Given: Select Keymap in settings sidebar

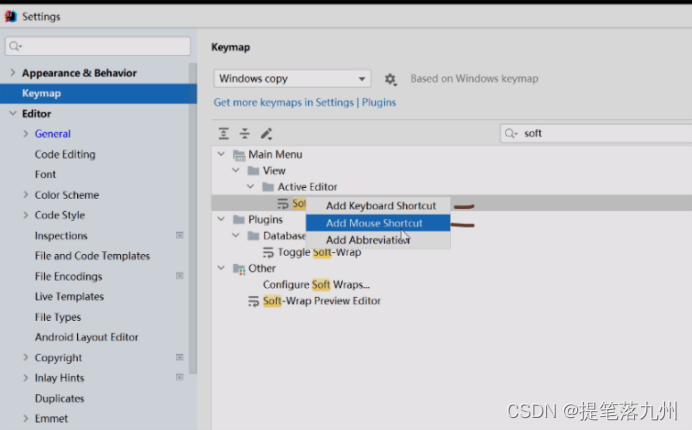Looking at the screenshot, I should coord(98,94).
